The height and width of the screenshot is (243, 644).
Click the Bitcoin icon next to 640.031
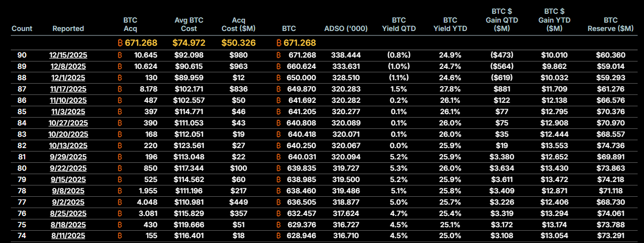click(278, 157)
